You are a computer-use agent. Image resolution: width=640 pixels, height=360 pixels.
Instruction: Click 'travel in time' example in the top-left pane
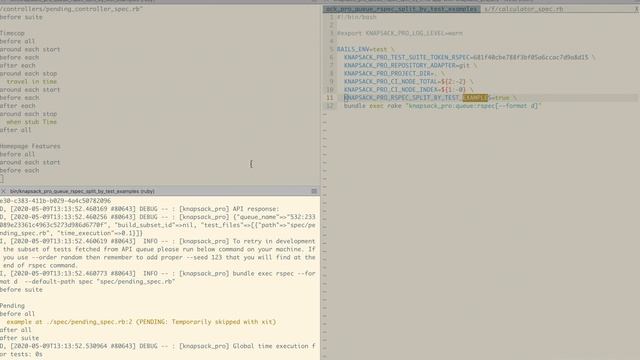(x=32, y=82)
